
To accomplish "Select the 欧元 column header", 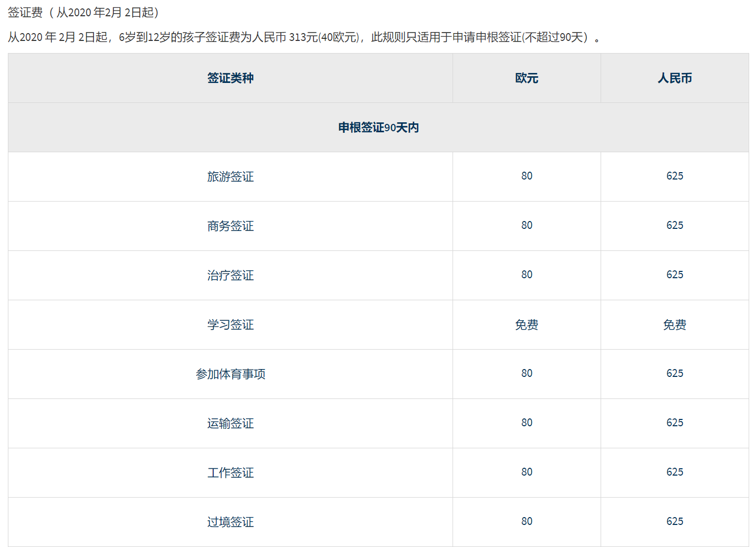I will click(527, 78).
